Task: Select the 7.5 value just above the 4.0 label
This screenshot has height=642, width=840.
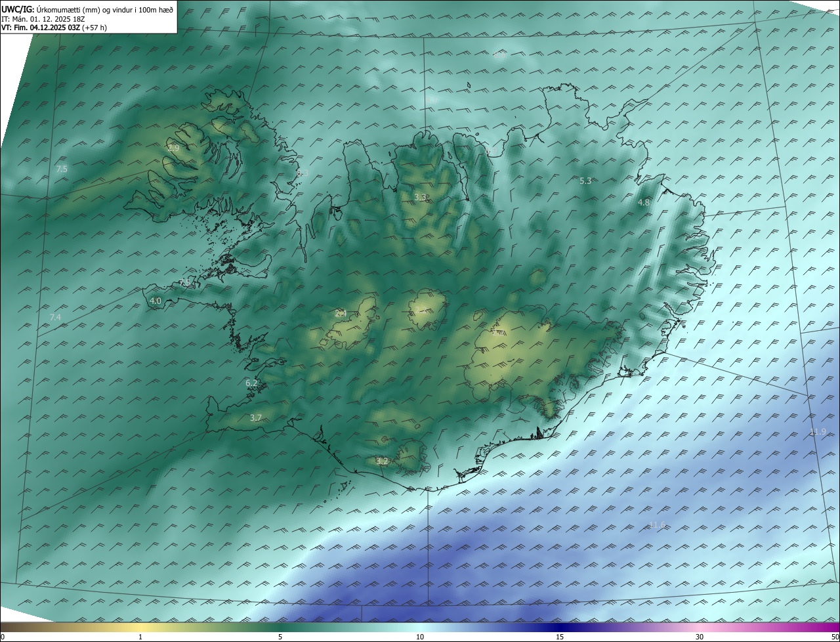Action: (x=185, y=282)
